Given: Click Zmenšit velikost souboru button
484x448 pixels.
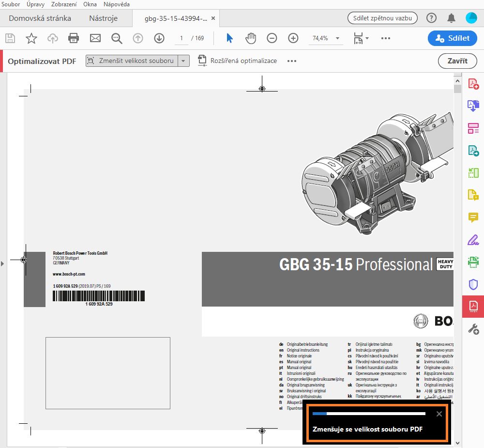Looking at the screenshot, I should pos(132,61).
